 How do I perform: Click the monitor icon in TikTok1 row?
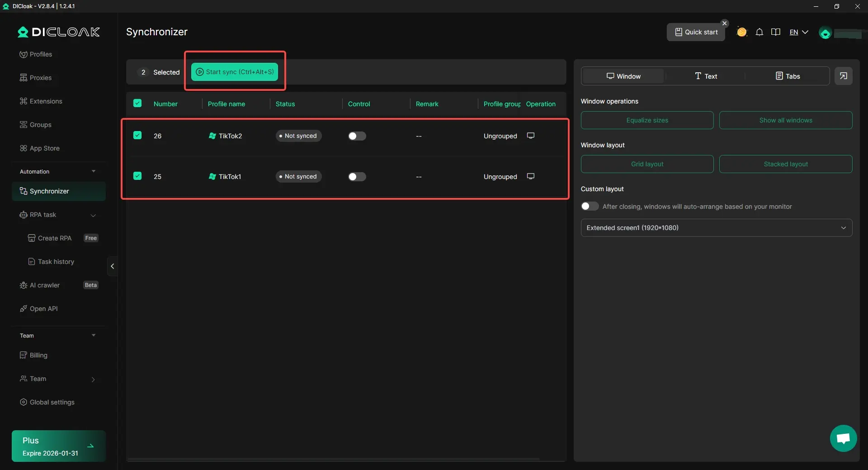coord(531,176)
